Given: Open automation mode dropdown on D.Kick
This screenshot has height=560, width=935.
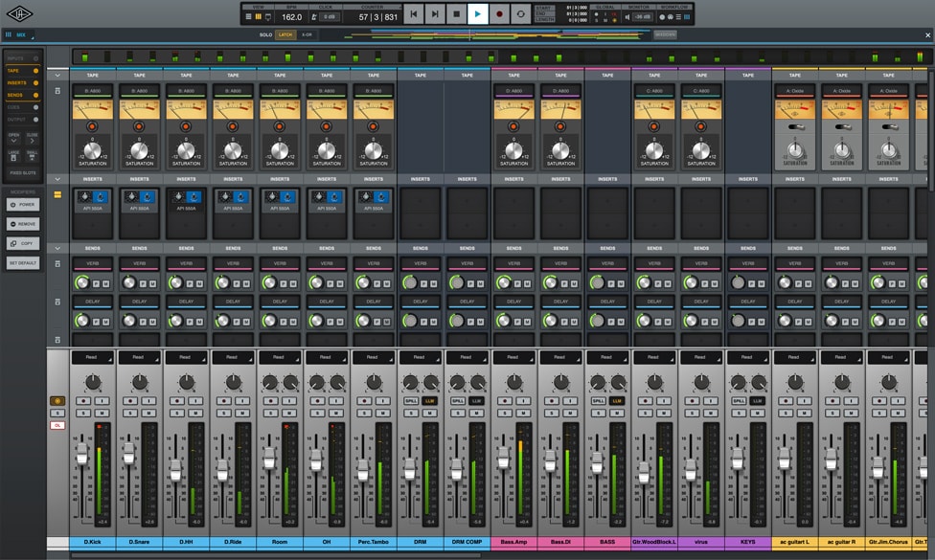Looking at the screenshot, I should point(92,357).
